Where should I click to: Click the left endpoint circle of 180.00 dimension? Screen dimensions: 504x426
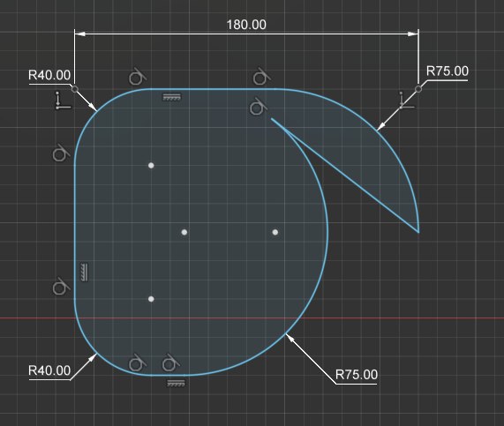(x=74, y=88)
